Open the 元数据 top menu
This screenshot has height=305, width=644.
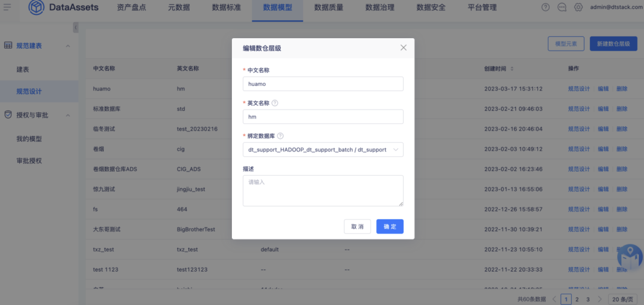click(179, 7)
